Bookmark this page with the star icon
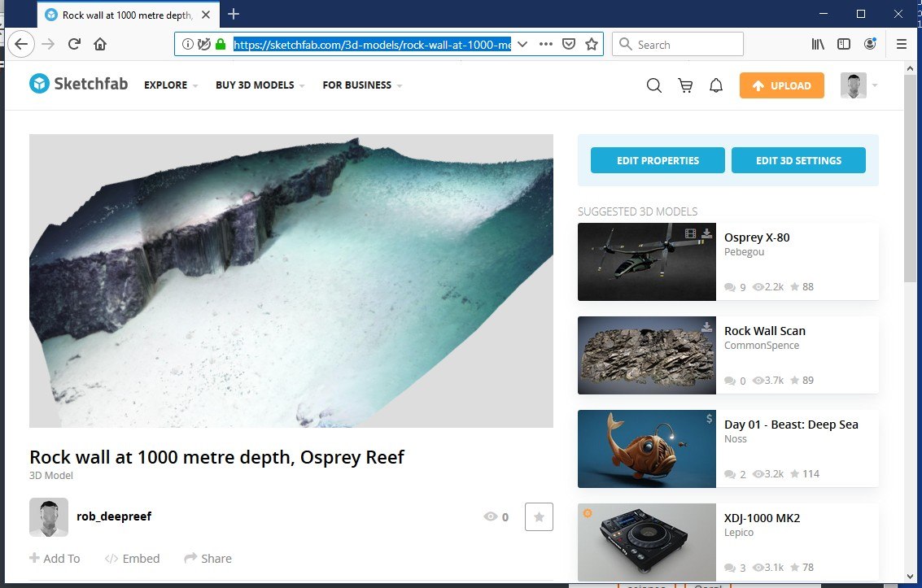The width and height of the screenshot is (922, 588). (592, 44)
